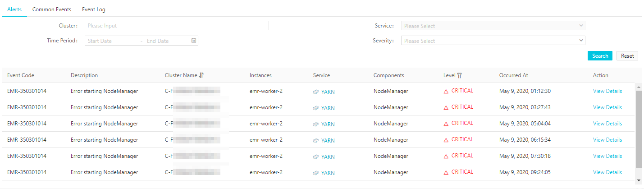644x189 pixels.
Task: Select the Alerts tab
Action: pos(14,9)
